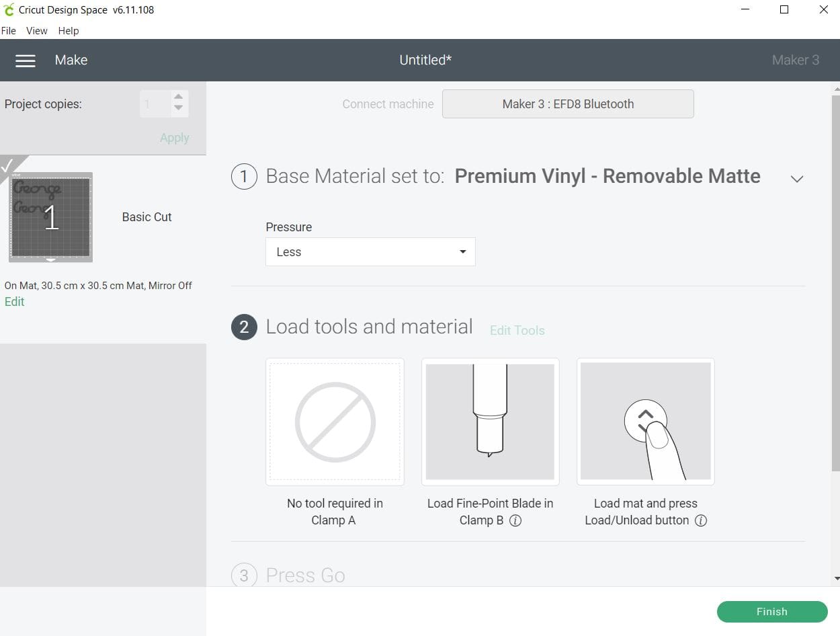Minimize the Cricut Design Space window
Image resolution: width=840 pixels, height=636 pixels.
click(746, 10)
